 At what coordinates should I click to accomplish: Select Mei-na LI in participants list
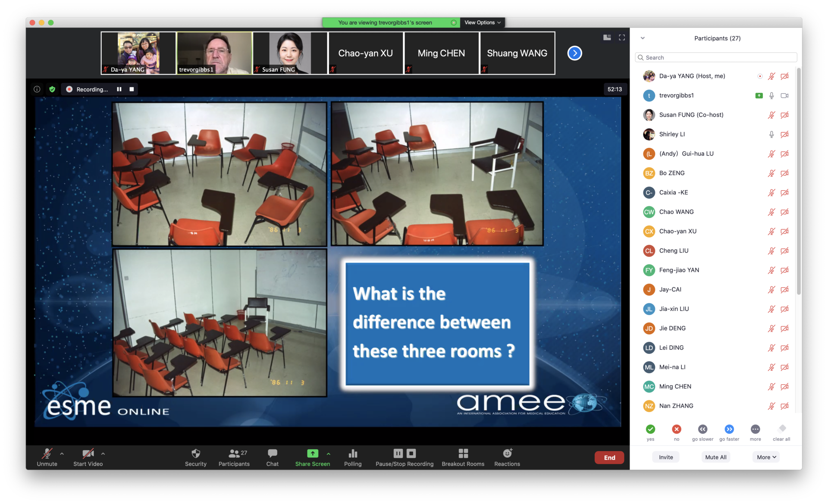716,367
